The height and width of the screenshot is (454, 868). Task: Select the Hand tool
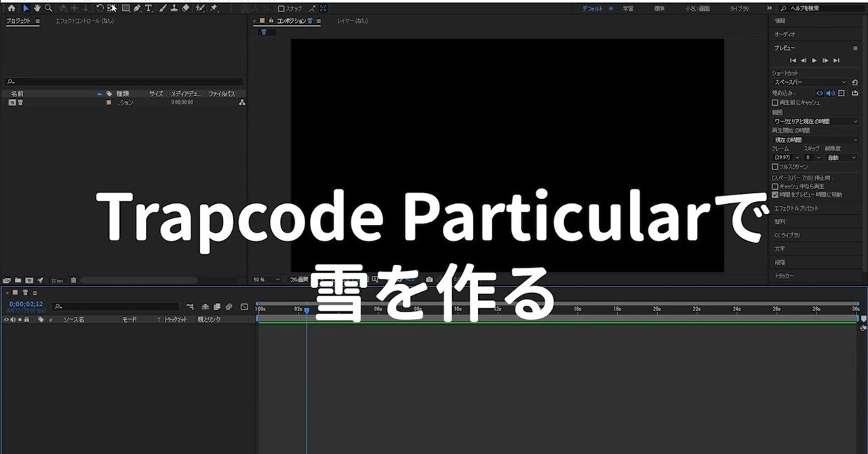37,8
